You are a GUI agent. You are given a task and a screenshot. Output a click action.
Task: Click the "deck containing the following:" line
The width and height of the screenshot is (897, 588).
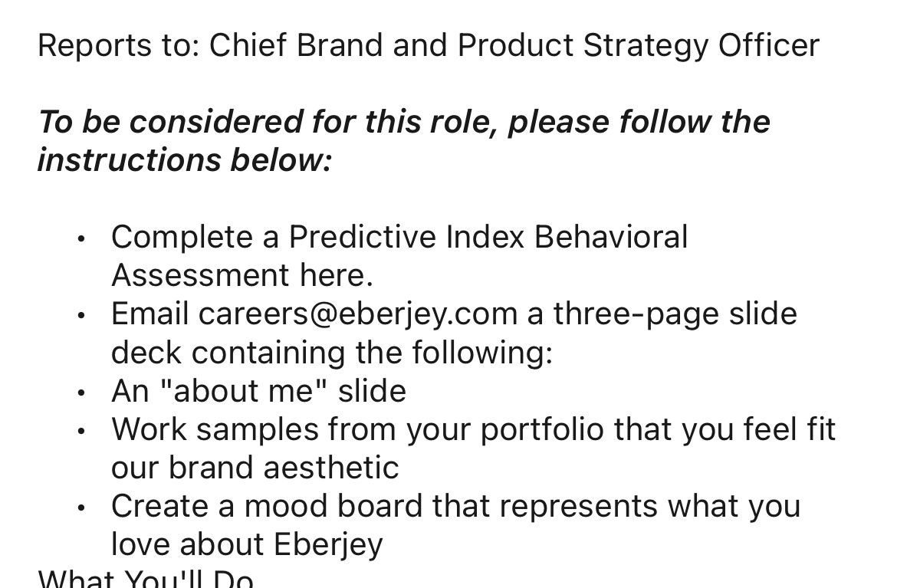coord(332,353)
